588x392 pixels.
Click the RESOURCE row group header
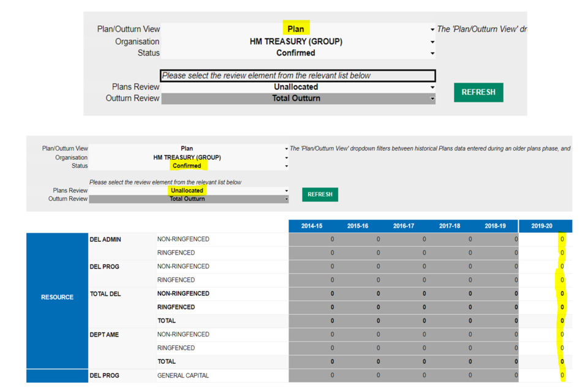click(57, 297)
